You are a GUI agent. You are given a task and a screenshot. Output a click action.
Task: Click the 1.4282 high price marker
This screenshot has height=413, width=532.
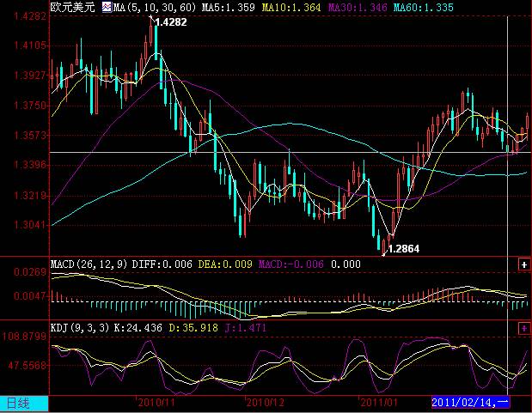point(171,22)
